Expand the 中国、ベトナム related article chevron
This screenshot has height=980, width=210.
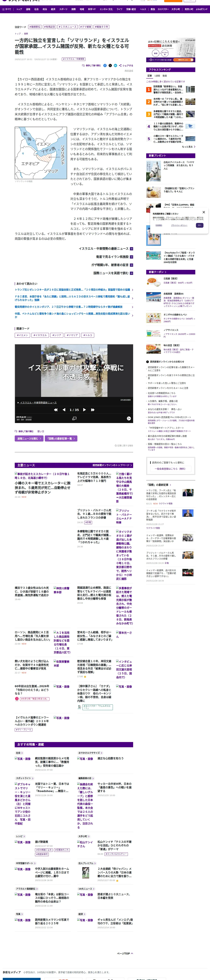[132, 316]
